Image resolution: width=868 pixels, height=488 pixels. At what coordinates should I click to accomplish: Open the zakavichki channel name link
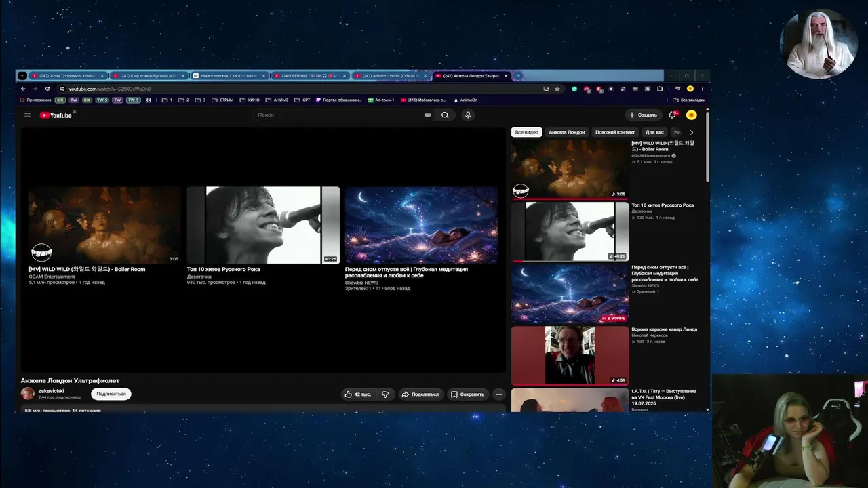point(51,391)
